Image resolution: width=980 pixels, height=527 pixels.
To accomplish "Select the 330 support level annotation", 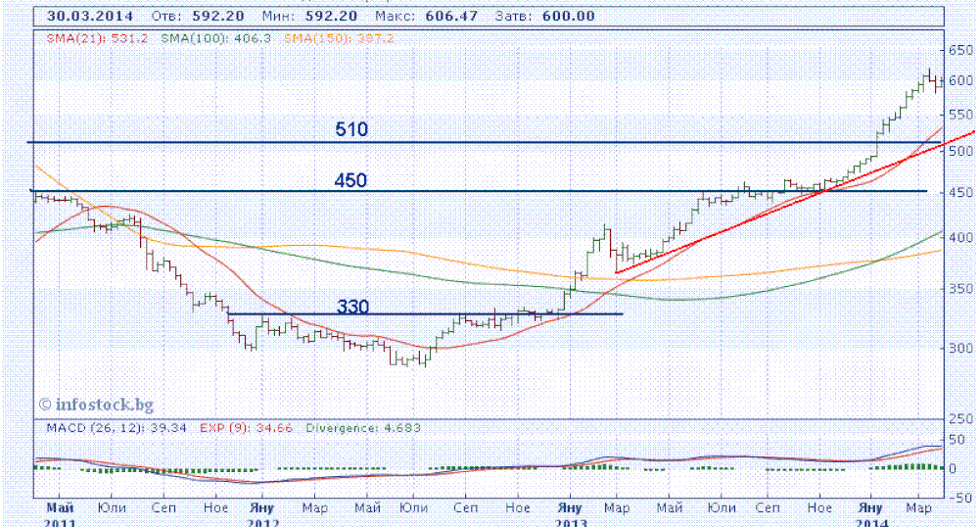I will (x=352, y=307).
